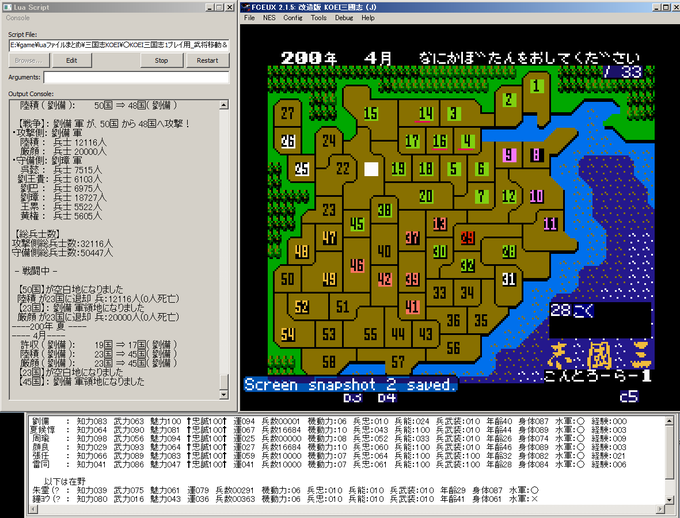This screenshot has width=680, height=518.
Task: Click the output console scrollbar thumb
Action: (224, 382)
